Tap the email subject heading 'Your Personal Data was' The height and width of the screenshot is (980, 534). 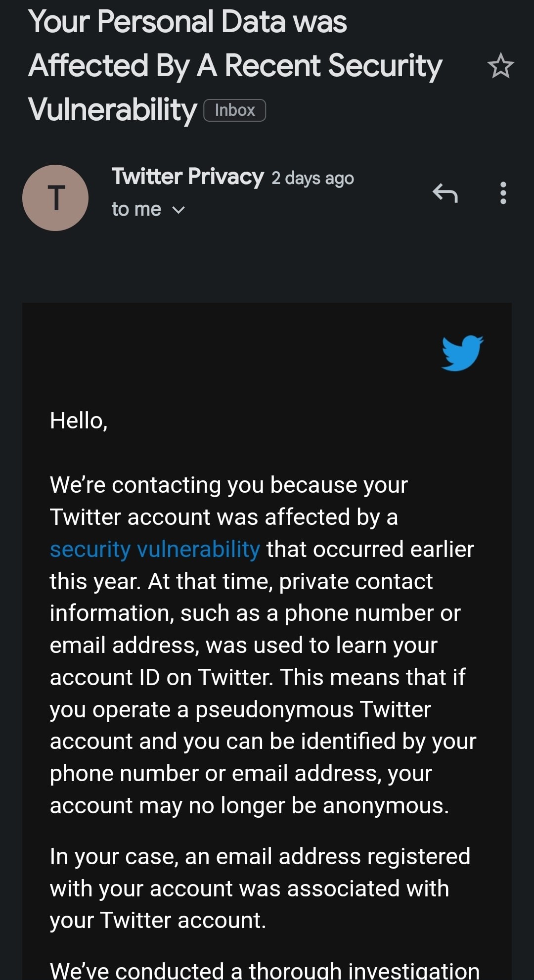(187, 22)
